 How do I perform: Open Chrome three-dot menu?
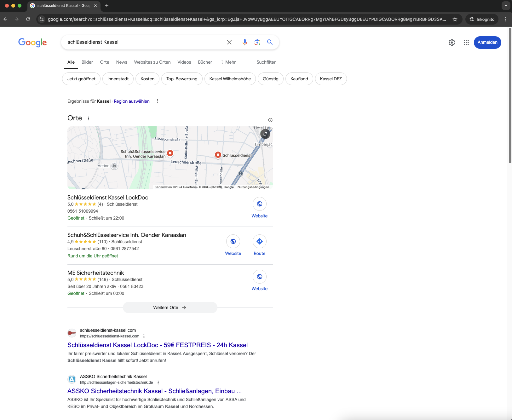(x=505, y=19)
